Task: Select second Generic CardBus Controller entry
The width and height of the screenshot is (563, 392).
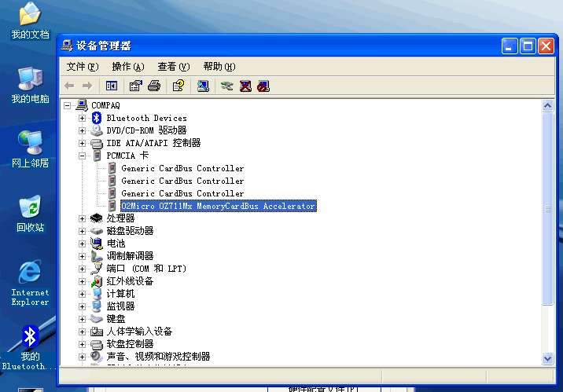Action: (x=182, y=181)
